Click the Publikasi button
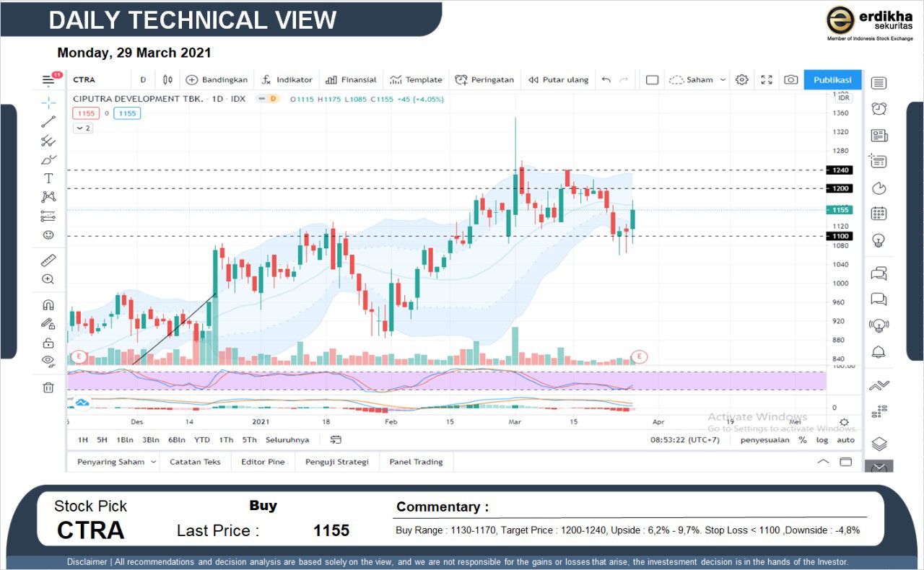The image size is (924, 570). pyautogui.click(x=832, y=80)
